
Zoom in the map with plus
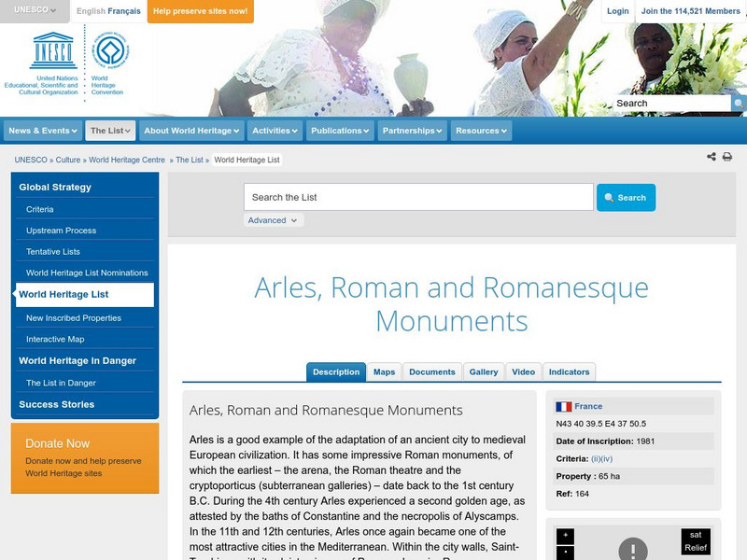(x=566, y=536)
